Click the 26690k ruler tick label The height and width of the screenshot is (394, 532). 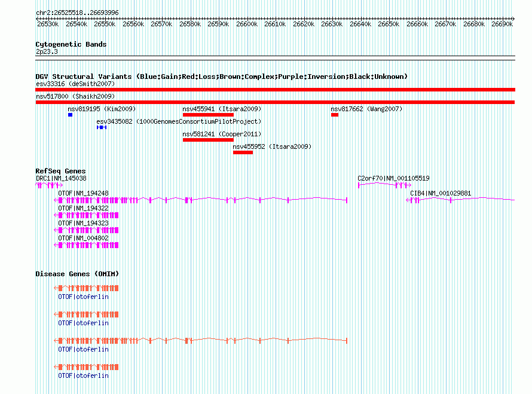click(x=502, y=25)
